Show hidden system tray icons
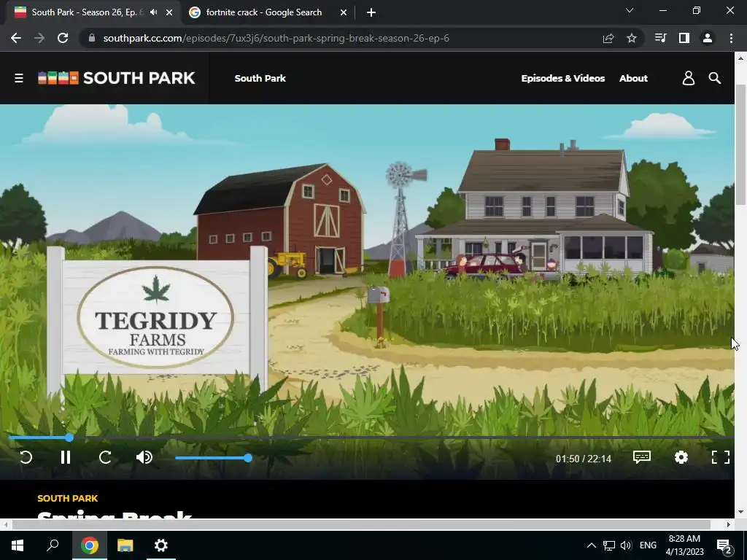 (591, 545)
